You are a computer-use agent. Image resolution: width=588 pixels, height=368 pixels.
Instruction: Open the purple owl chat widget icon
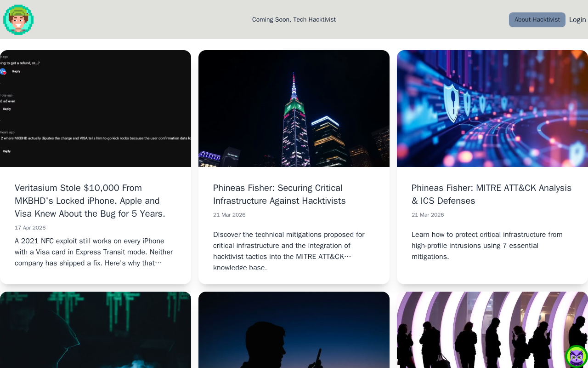coord(577,356)
